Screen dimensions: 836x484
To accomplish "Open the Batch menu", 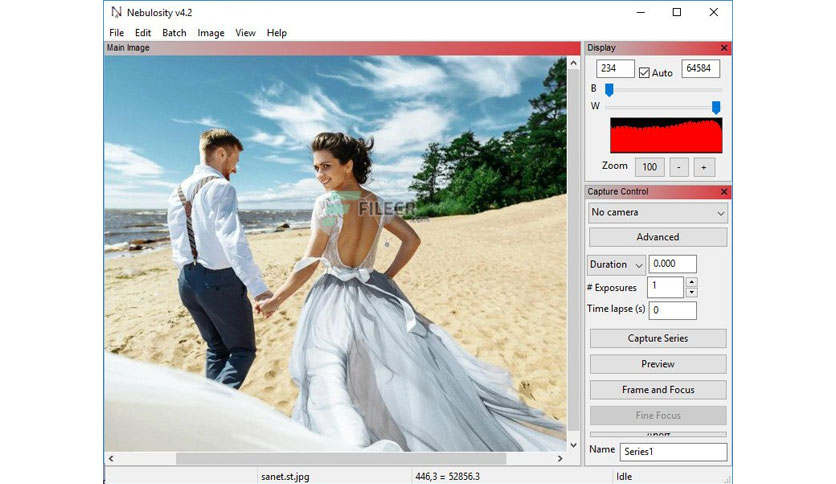I will [174, 33].
